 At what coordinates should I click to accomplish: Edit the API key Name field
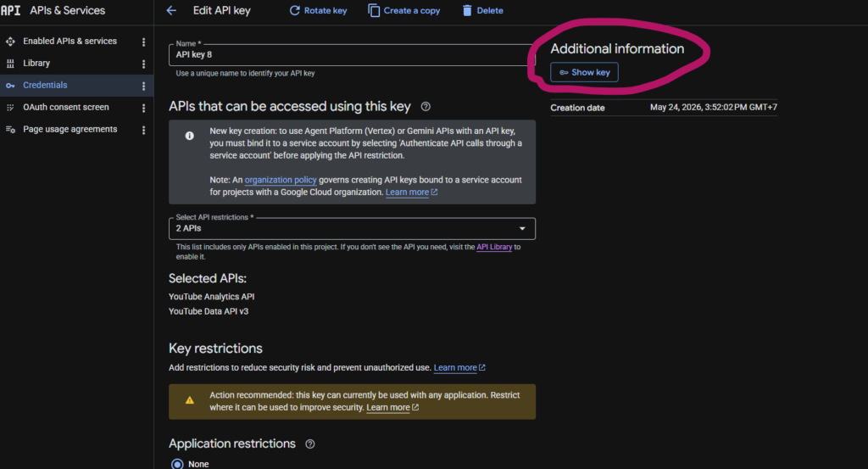(x=352, y=55)
